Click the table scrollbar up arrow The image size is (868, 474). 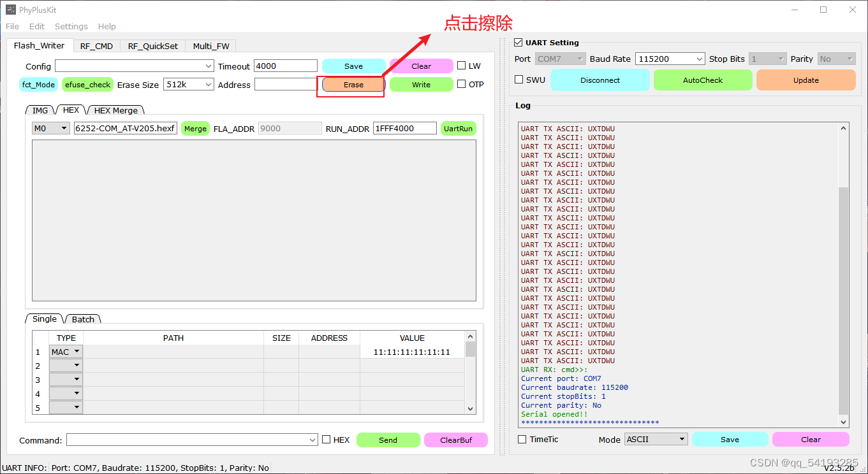pyautogui.click(x=471, y=336)
